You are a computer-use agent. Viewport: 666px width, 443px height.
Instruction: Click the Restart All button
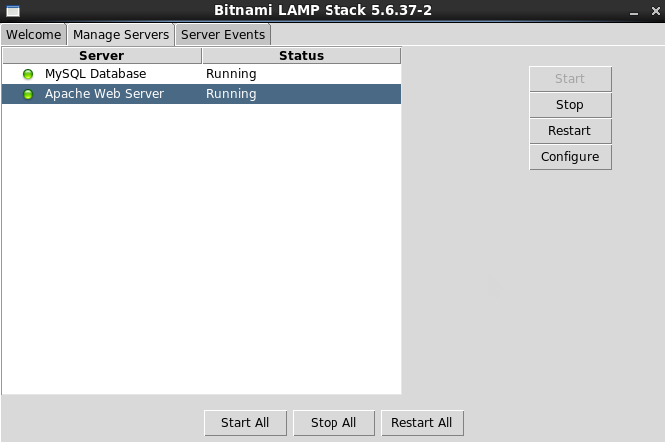(422, 423)
